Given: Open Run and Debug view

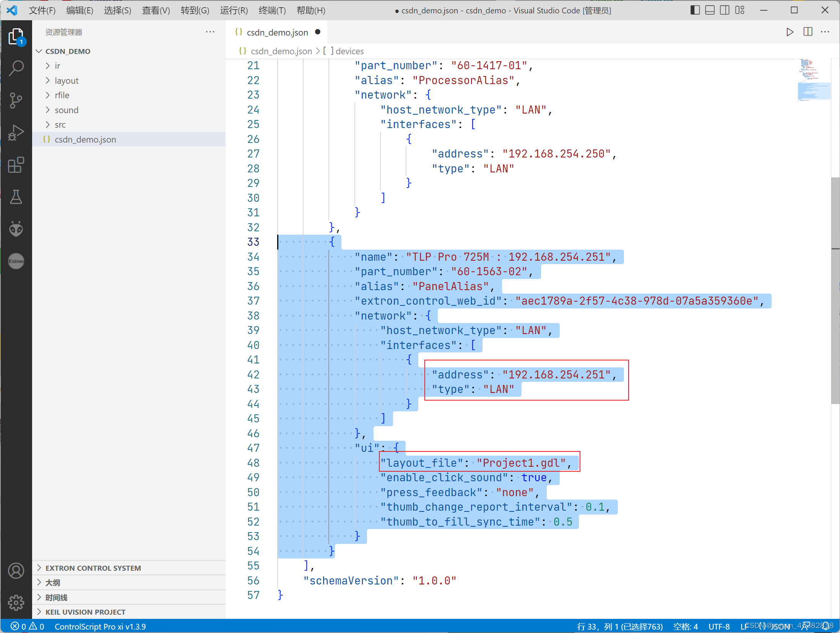Looking at the screenshot, I should click(16, 133).
